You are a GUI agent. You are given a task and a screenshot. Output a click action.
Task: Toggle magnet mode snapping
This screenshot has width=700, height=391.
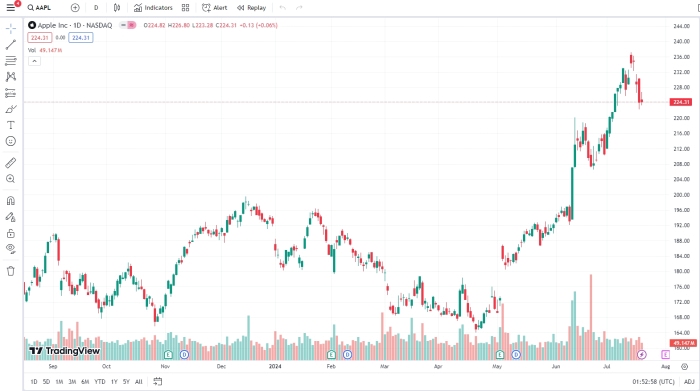pos(11,200)
